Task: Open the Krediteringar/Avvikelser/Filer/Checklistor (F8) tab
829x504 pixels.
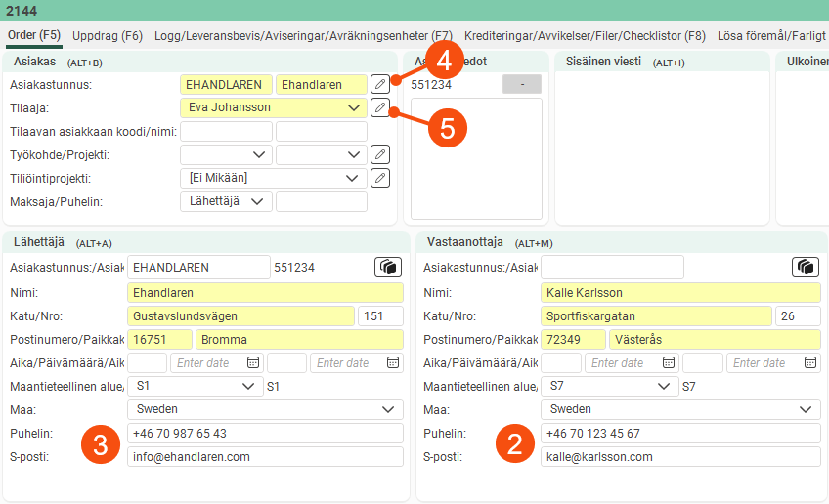Action: pyautogui.click(x=585, y=36)
